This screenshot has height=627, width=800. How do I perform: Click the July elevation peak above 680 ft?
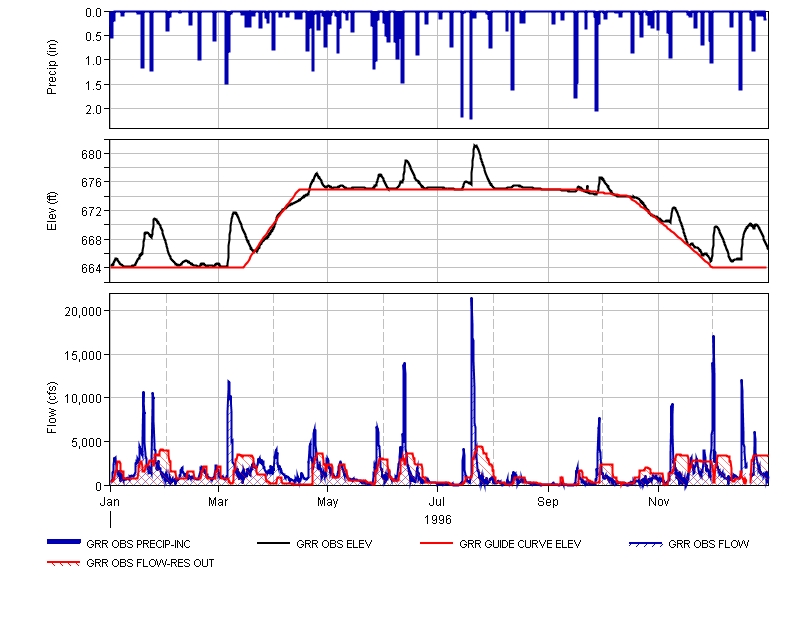(476, 146)
